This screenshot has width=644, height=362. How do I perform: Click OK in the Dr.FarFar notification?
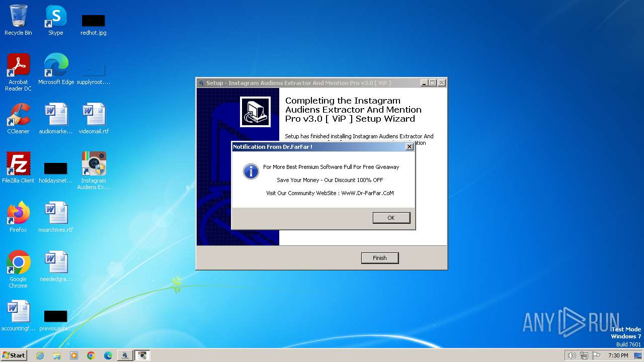point(391,218)
